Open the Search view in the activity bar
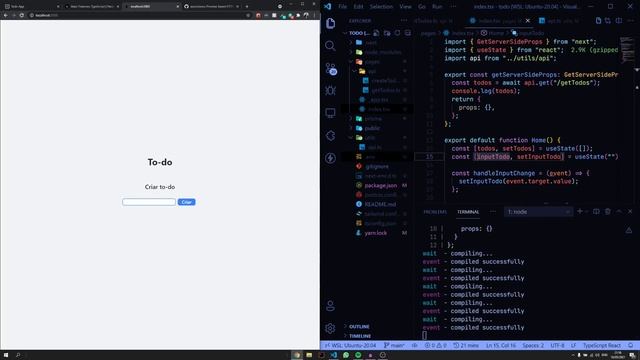The image size is (640, 360). [x=331, y=46]
